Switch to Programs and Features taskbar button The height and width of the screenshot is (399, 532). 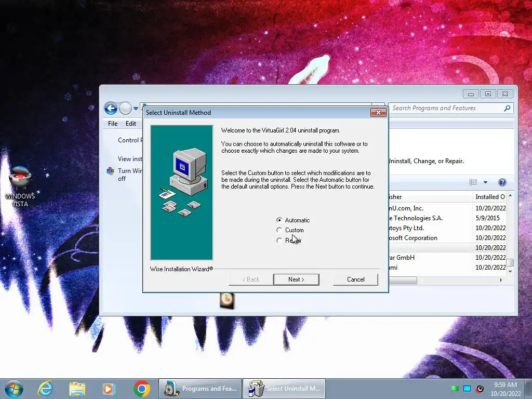200,389
